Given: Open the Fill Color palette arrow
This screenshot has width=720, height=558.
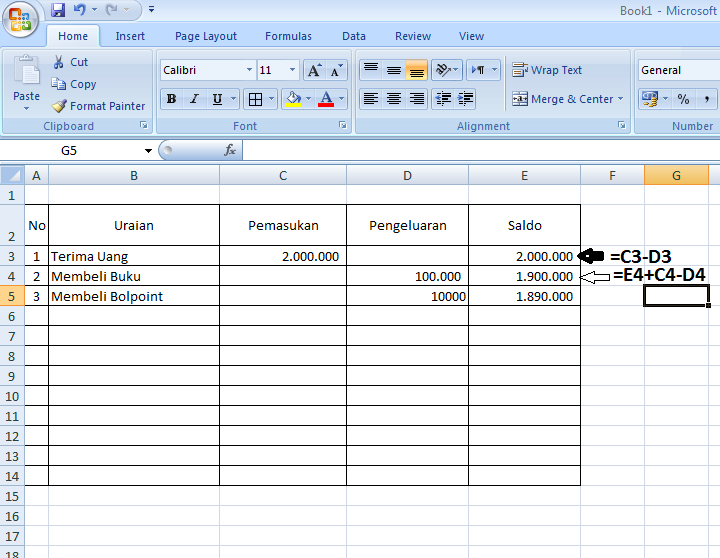Looking at the screenshot, I should click(x=308, y=99).
